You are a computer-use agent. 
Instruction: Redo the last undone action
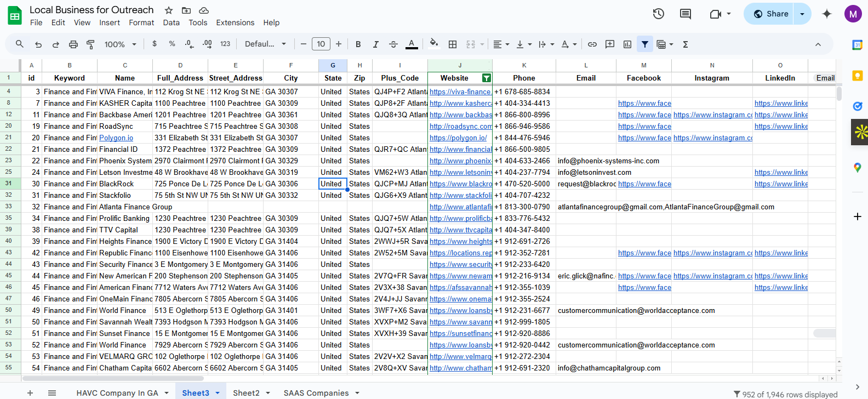click(55, 44)
